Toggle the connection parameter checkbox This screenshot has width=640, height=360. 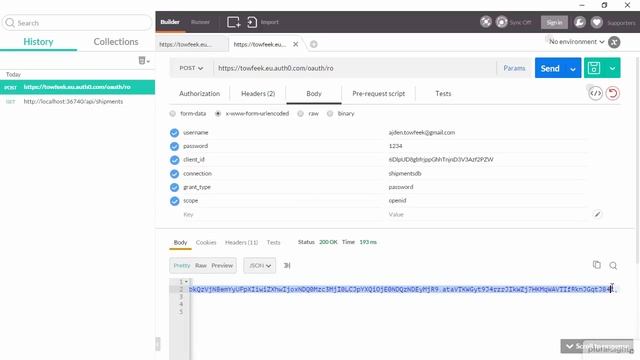point(174,173)
